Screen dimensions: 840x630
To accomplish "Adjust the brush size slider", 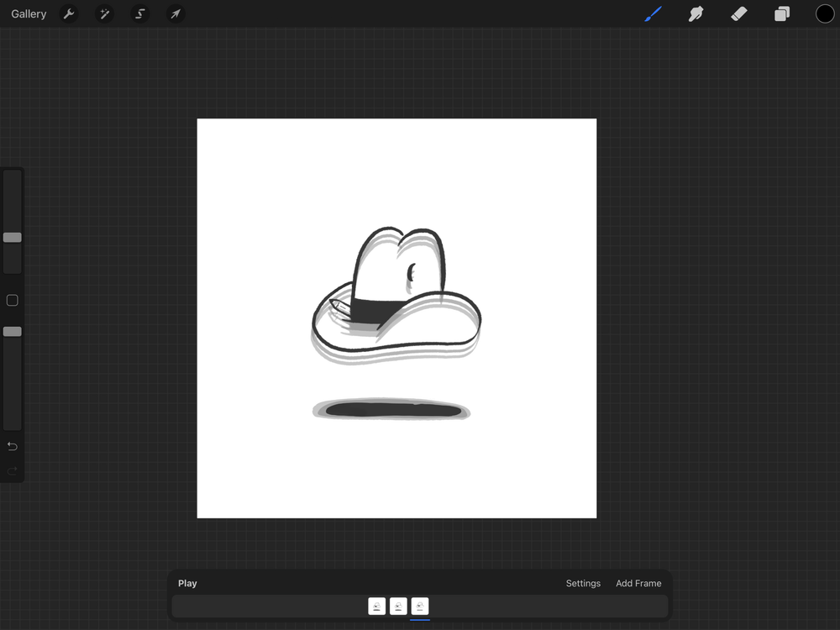I will click(x=12, y=237).
